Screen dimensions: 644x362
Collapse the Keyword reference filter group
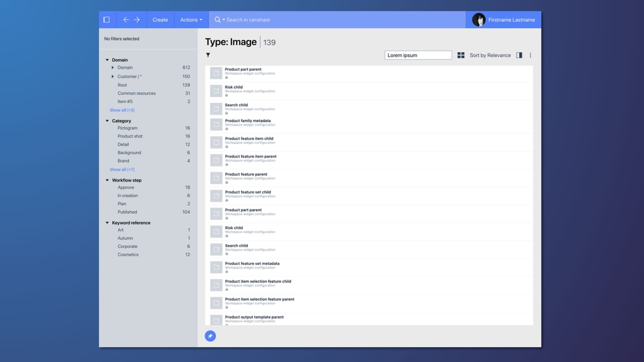pos(107,223)
